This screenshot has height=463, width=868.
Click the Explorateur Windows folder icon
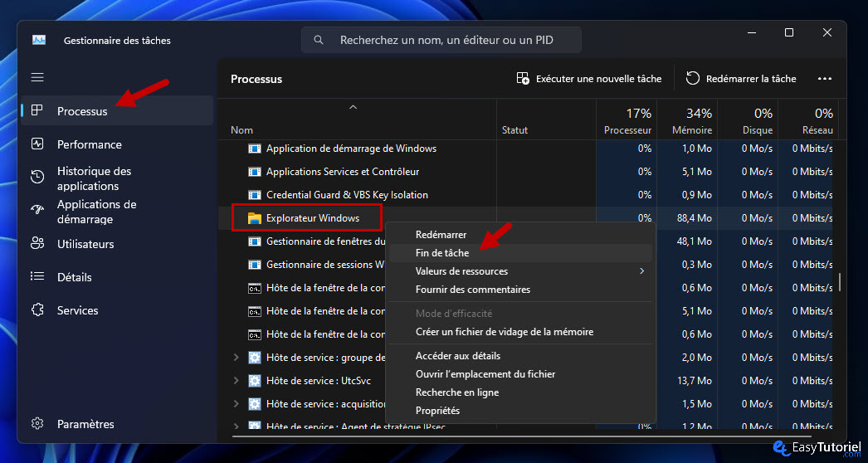click(x=254, y=217)
